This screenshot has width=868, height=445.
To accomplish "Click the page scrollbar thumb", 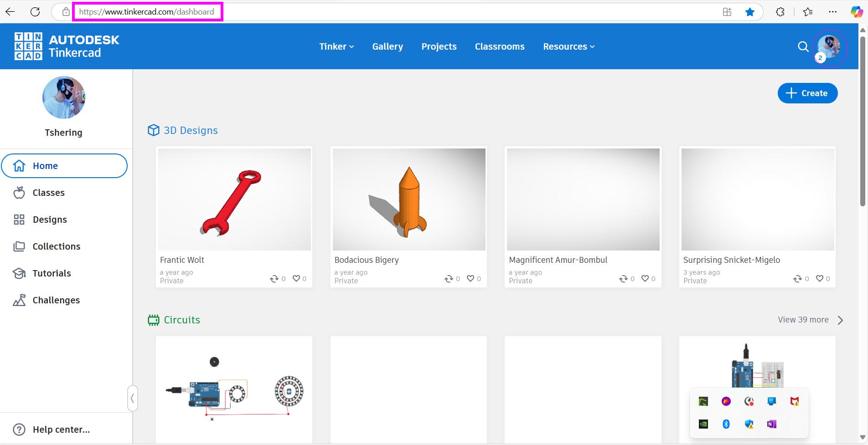I will pyautogui.click(x=863, y=121).
